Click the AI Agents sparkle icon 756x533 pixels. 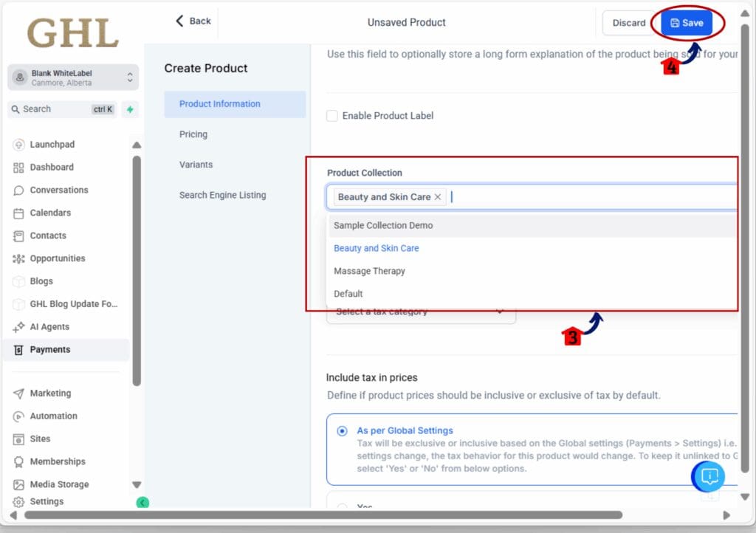(x=18, y=327)
